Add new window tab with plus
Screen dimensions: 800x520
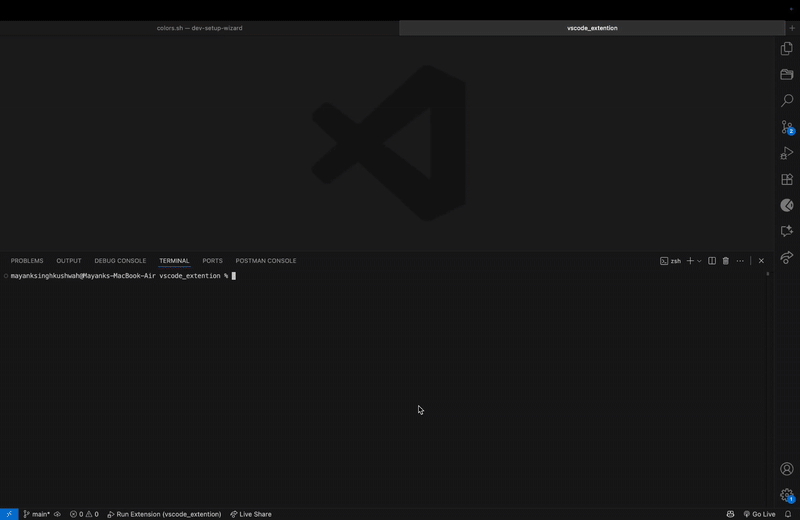pos(792,28)
